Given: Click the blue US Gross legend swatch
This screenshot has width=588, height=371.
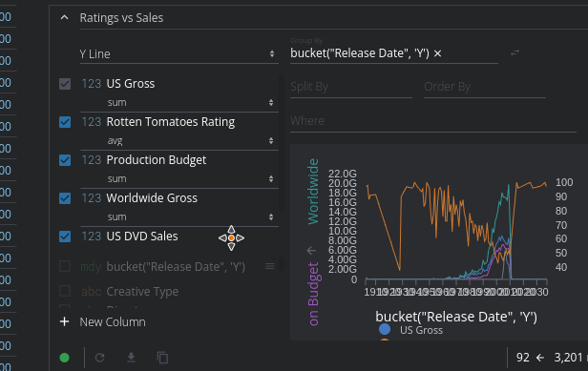Looking at the screenshot, I should pyautogui.click(x=385, y=329).
